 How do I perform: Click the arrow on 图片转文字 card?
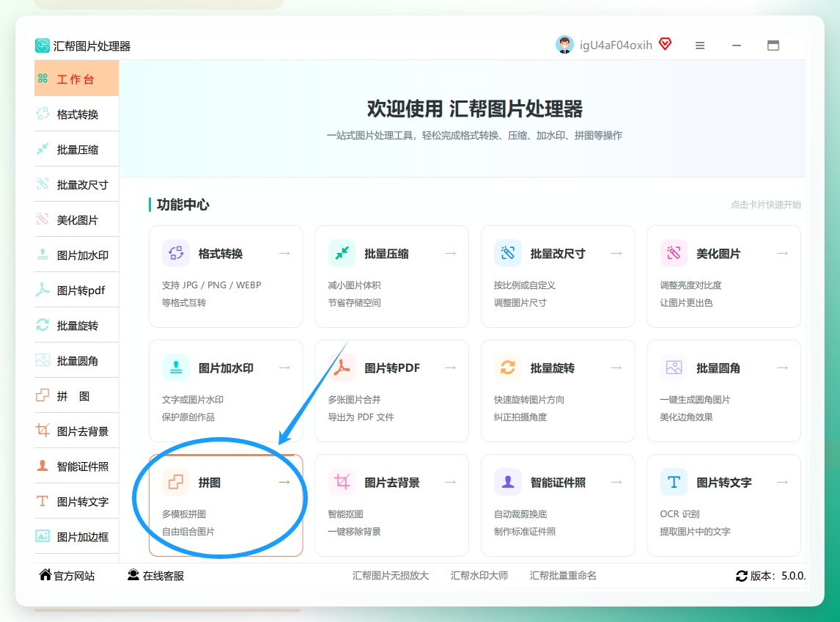[783, 482]
